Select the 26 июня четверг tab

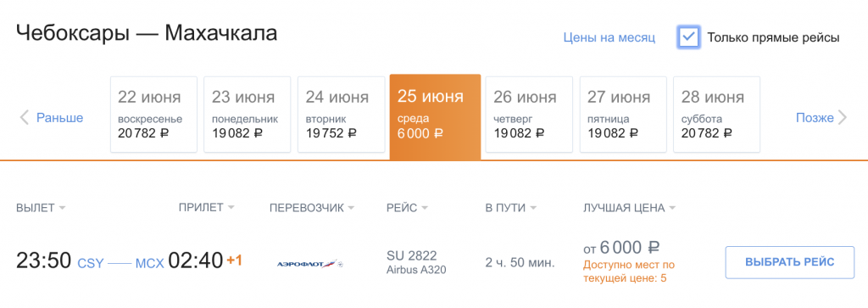(x=529, y=114)
